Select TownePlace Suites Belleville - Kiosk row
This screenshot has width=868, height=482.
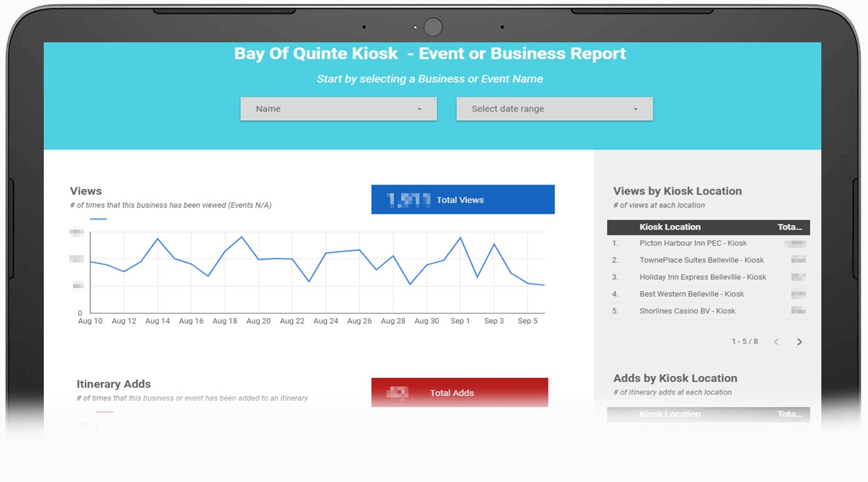tap(708, 260)
